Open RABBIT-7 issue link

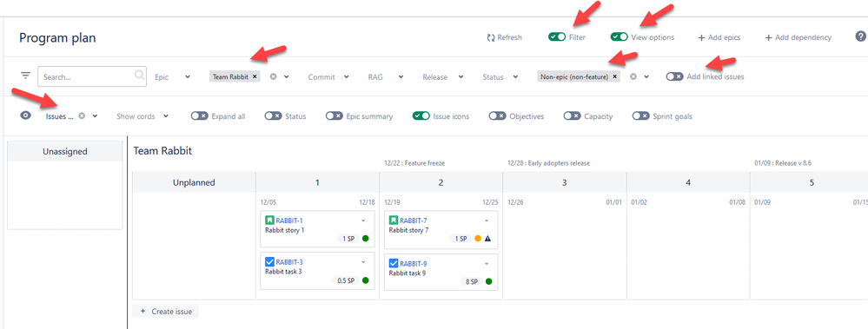(414, 220)
